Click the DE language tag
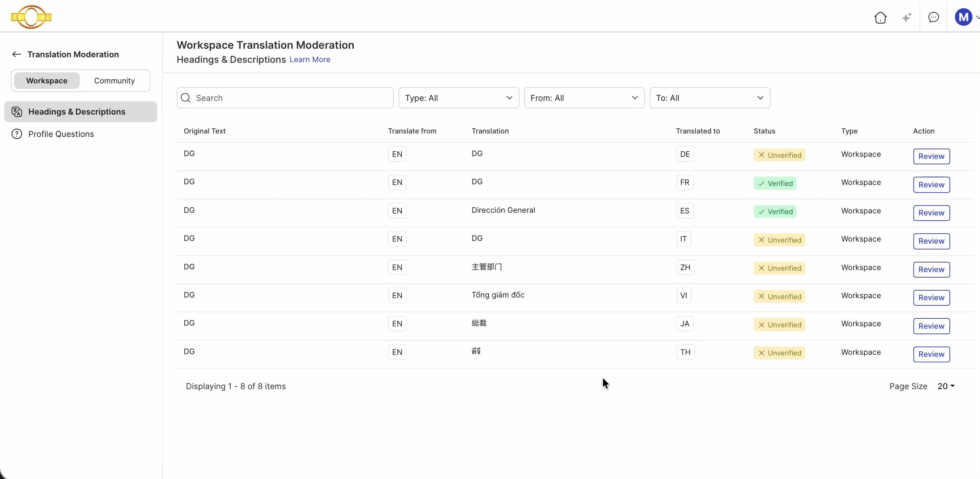 pyautogui.click(x=685, y=154)
